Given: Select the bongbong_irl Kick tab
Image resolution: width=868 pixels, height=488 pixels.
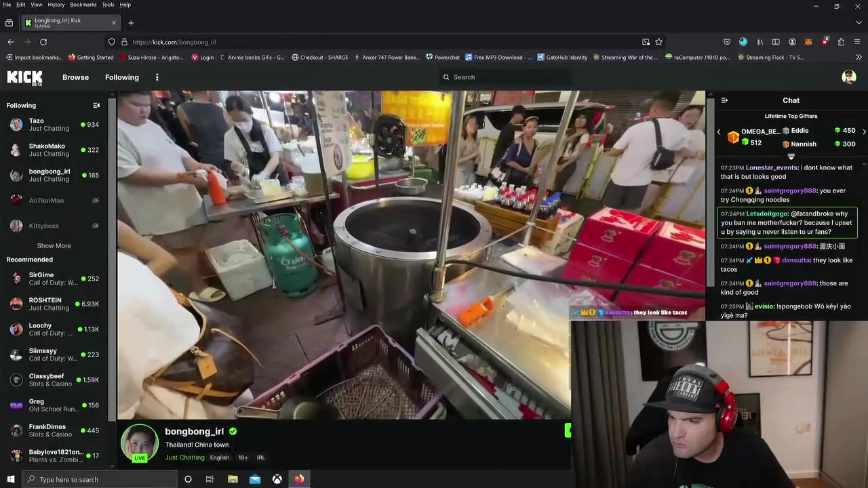Looking at the screenshot, I should click(71, 22).
